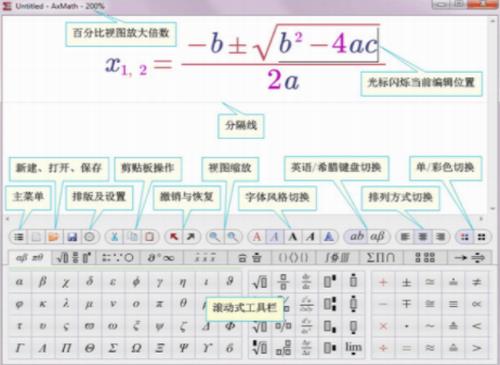Insert the greater-than > symbol
This screenshot has width=500, height=365.
(477, 348)
